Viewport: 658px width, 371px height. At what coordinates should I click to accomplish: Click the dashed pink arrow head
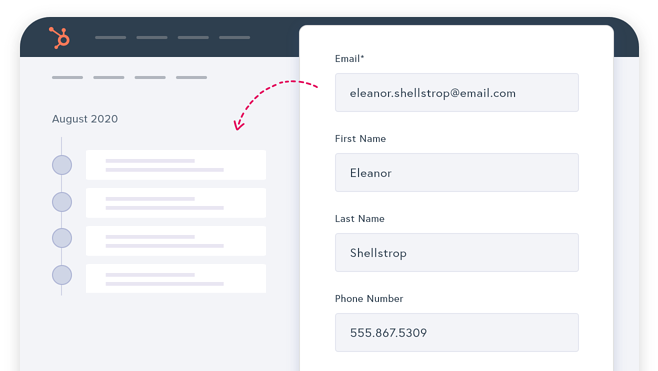[x=239, y=125]
